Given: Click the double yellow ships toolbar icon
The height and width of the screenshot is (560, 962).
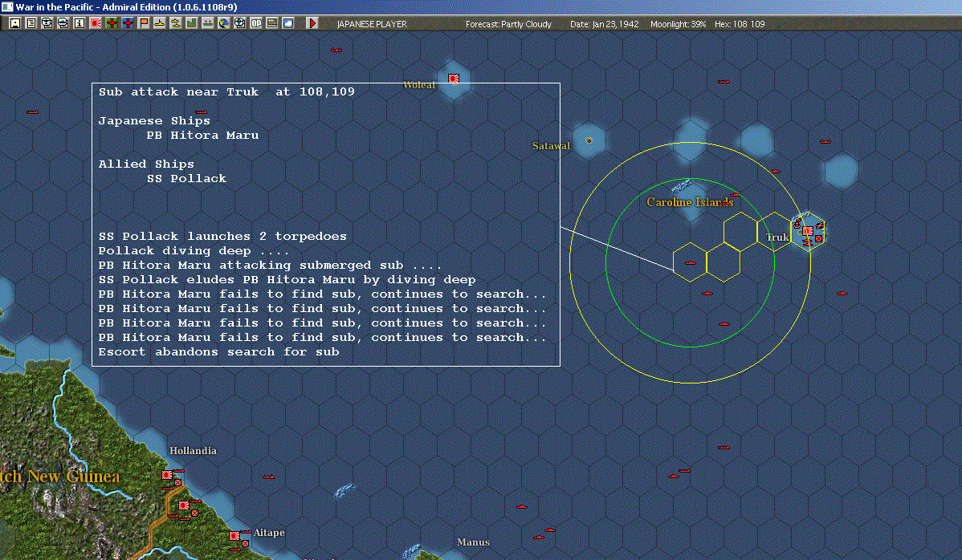Looking at the screenshot, I should pyautogui.click(x=176, y=23).
